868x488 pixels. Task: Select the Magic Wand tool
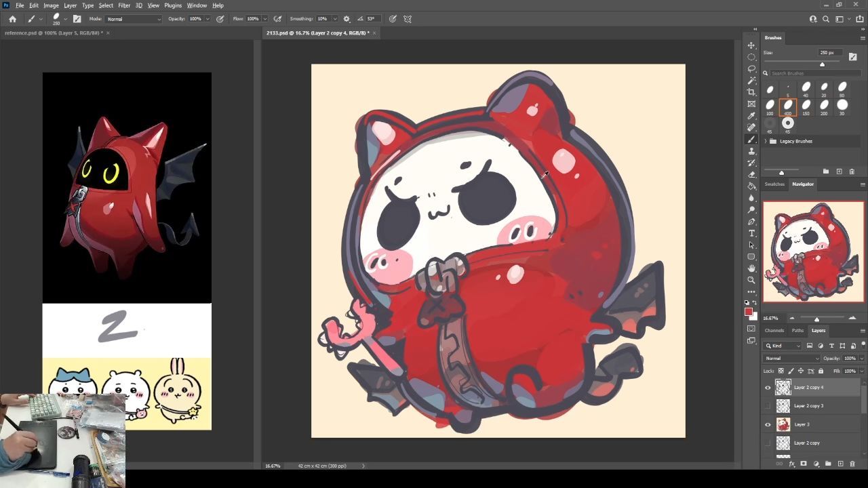(751, 81)
